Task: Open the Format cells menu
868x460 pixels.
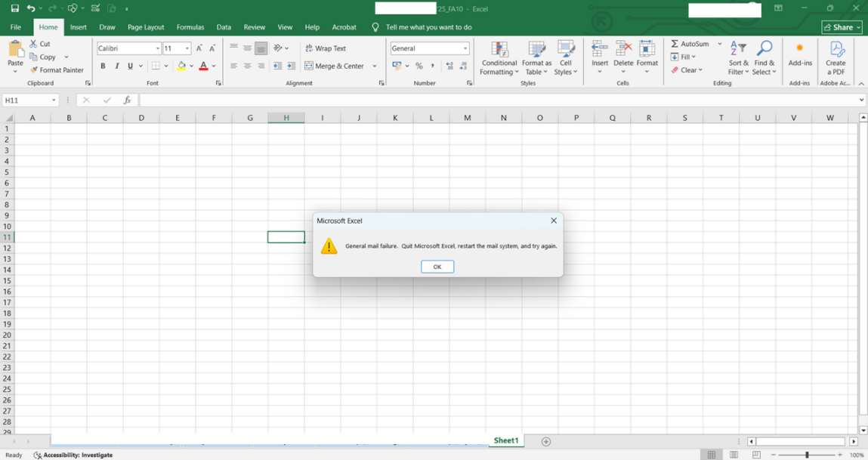Action: pyautogui.click(x=647, y=57)
